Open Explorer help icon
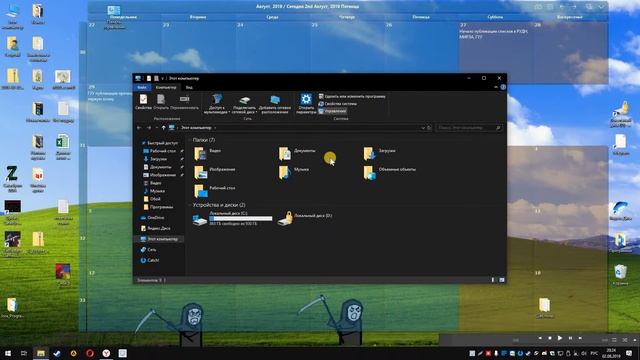This screenshot has height=360, width=640. (x=503, y=87)
